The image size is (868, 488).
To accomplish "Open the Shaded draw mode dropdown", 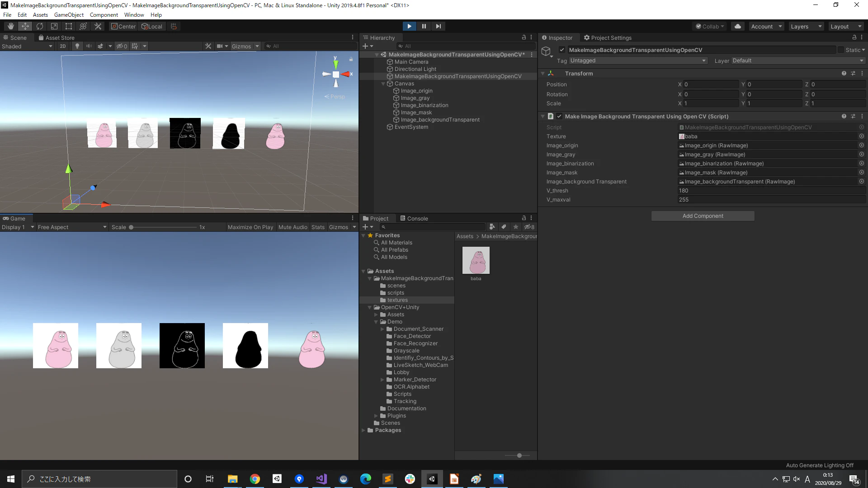I will tap(27, 46).
